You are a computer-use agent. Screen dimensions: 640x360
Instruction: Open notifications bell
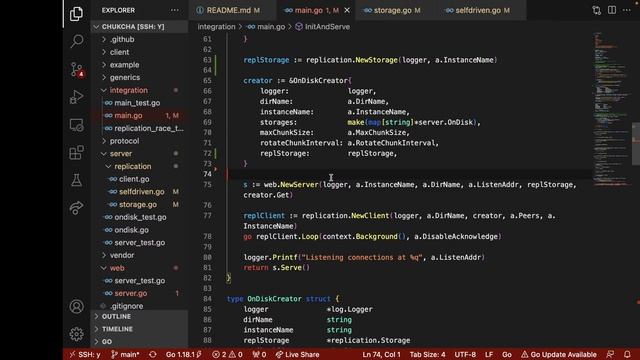627,354
